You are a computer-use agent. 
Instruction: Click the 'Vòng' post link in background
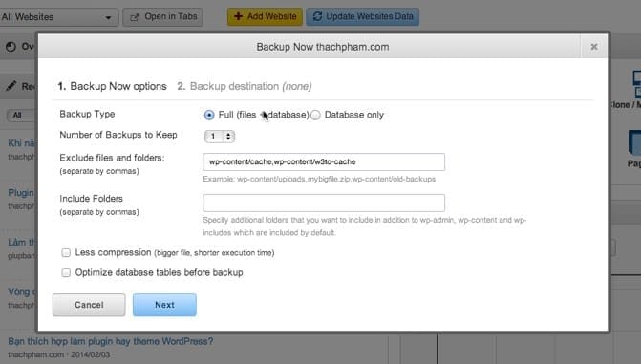point(22,292)
